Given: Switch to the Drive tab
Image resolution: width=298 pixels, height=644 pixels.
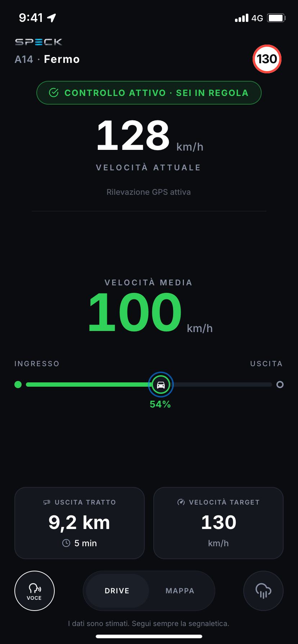Looking at the screenshot, I should tap(117, 591).
